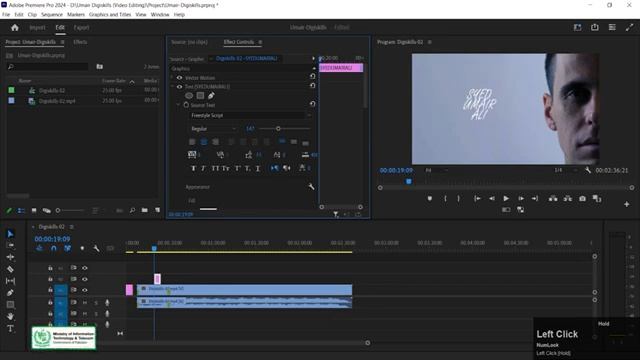Click Project panel thumbnail zoom slider
640x360 pixels.
69,211
